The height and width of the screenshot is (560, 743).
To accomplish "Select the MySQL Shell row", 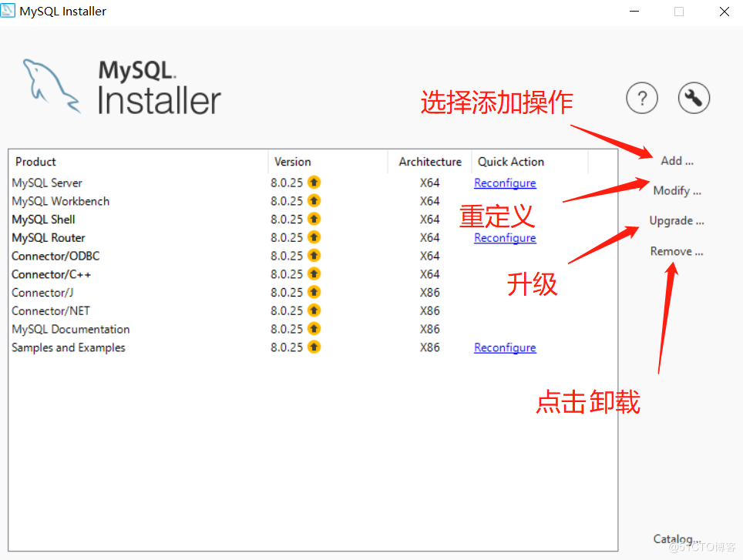I will [313, 220].
